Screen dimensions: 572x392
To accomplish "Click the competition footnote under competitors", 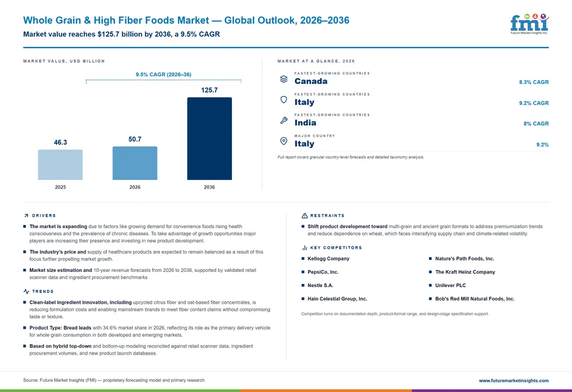I will (x=395, y=314).
